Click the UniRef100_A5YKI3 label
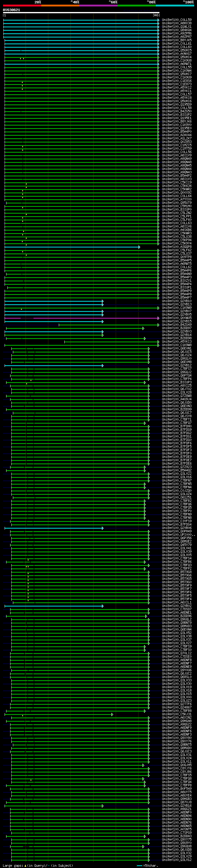 pyautogui.click(x=176, y=342)
